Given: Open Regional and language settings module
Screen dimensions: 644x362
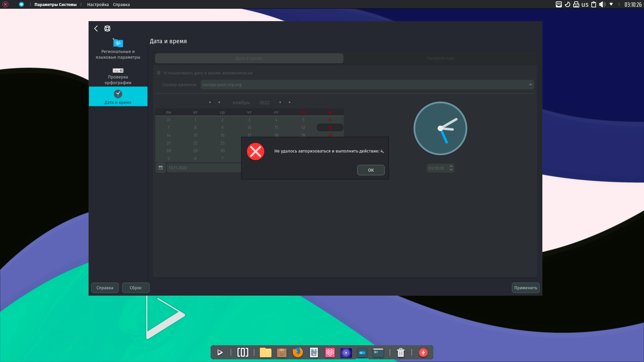Looking at the screenshot, I should tap(118, 49).
